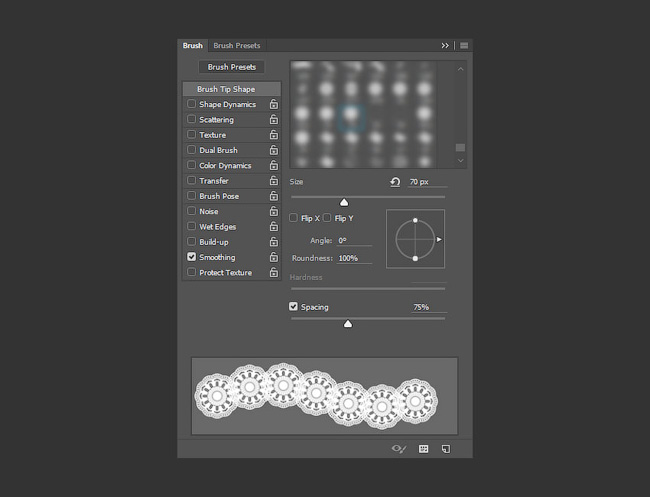Check the Flip X checkbox
Screen dimensions: 650x497
point(293,218)
